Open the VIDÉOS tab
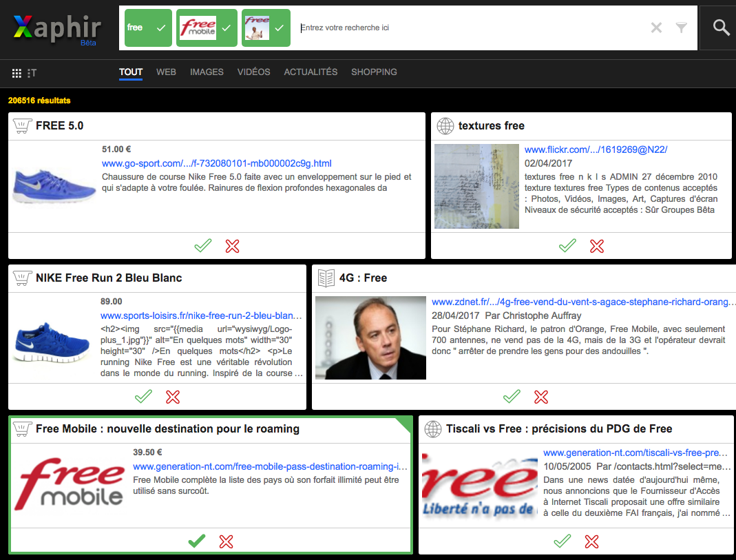 (x=253, y=72)
